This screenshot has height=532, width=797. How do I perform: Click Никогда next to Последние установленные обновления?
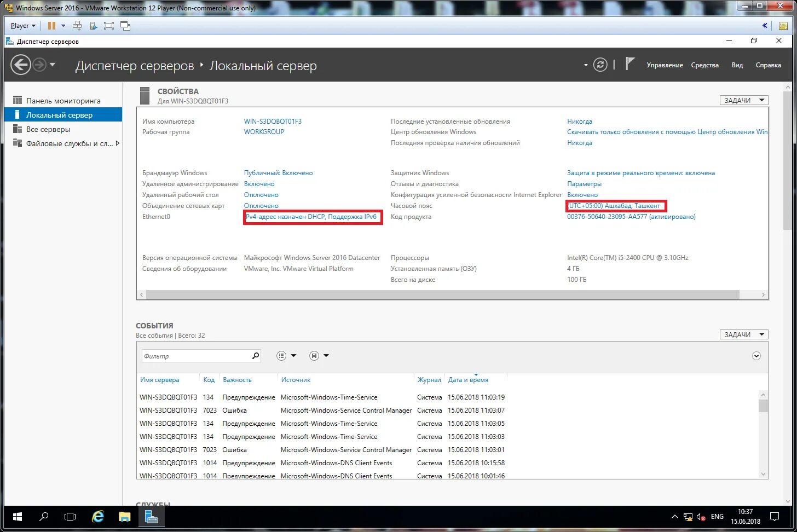click(580, 122)
